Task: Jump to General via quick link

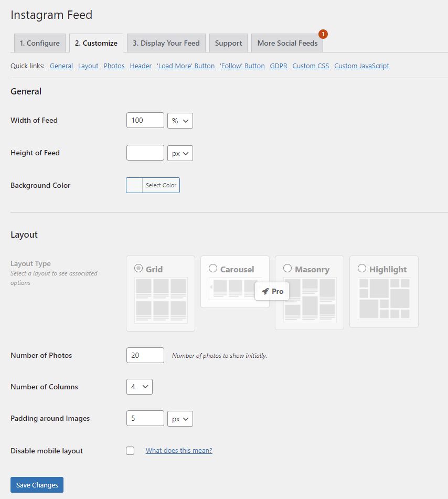Action: click(x=61, y=66)
